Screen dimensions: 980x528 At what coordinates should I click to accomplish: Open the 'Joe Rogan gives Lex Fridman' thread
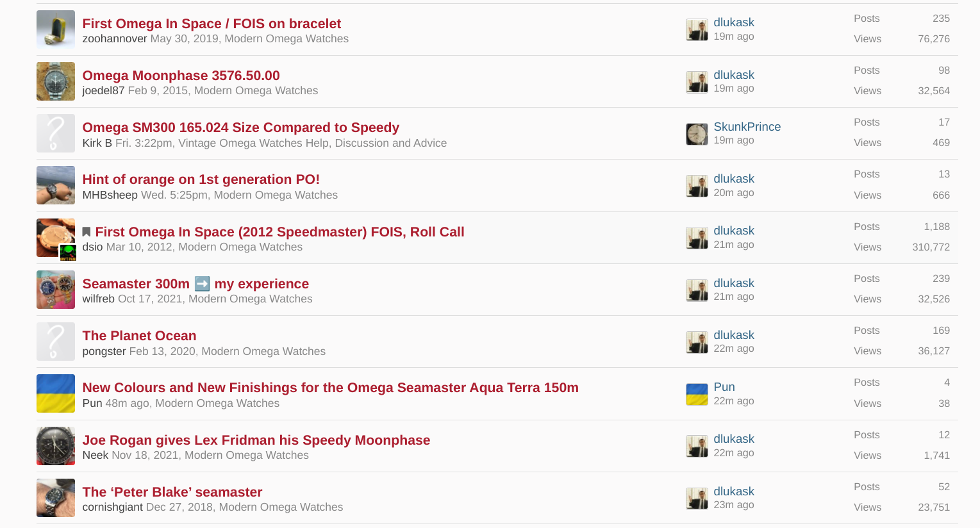tap(256, 440)
